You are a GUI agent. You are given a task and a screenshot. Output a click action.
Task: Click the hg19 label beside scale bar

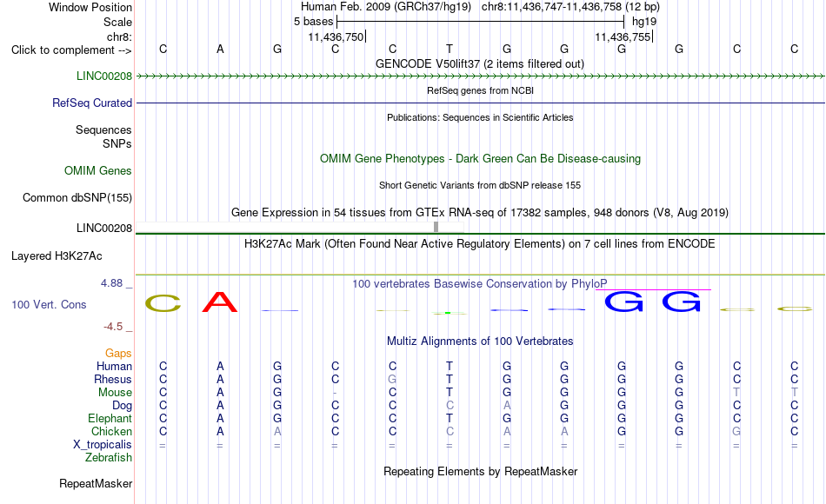point(644,22)
